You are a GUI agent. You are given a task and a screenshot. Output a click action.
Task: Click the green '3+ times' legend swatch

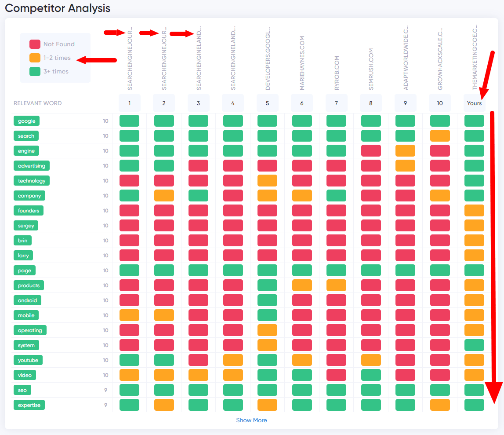coord(35,71)
